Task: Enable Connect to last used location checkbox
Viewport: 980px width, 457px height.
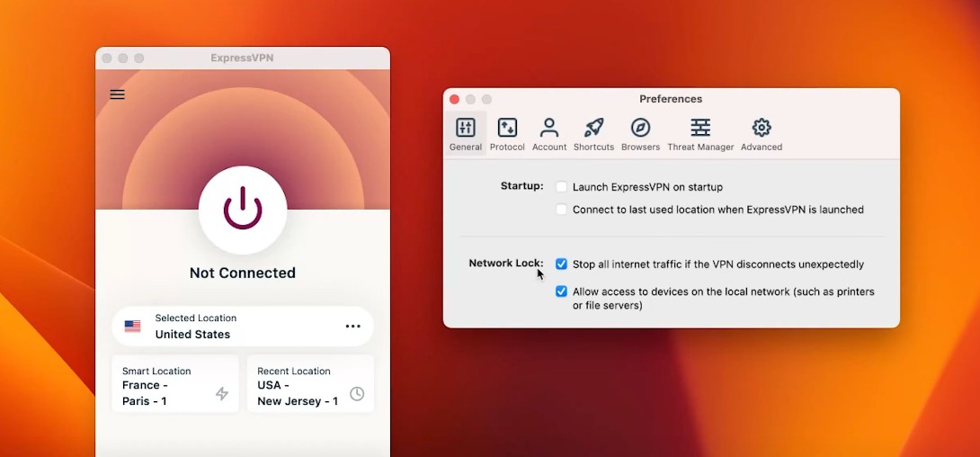Action: click(x=561, y=210)
